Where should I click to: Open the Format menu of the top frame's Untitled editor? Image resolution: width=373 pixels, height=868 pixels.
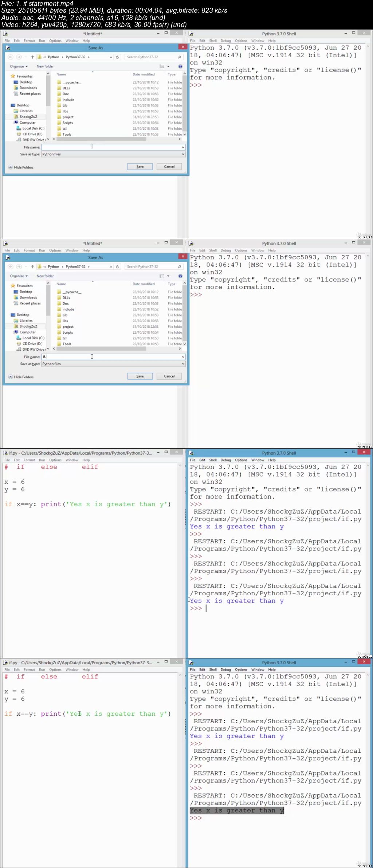pos(29,41)
